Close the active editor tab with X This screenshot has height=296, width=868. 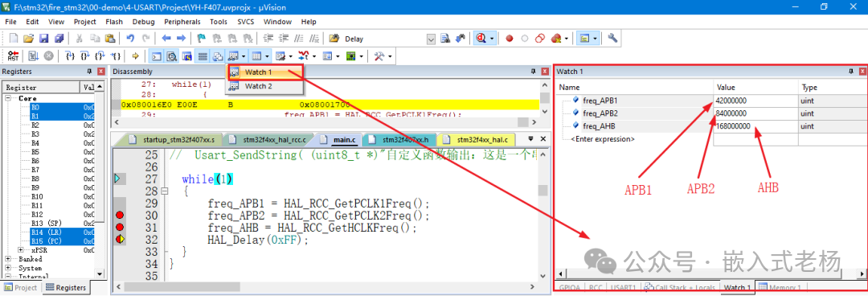[543, 138]
